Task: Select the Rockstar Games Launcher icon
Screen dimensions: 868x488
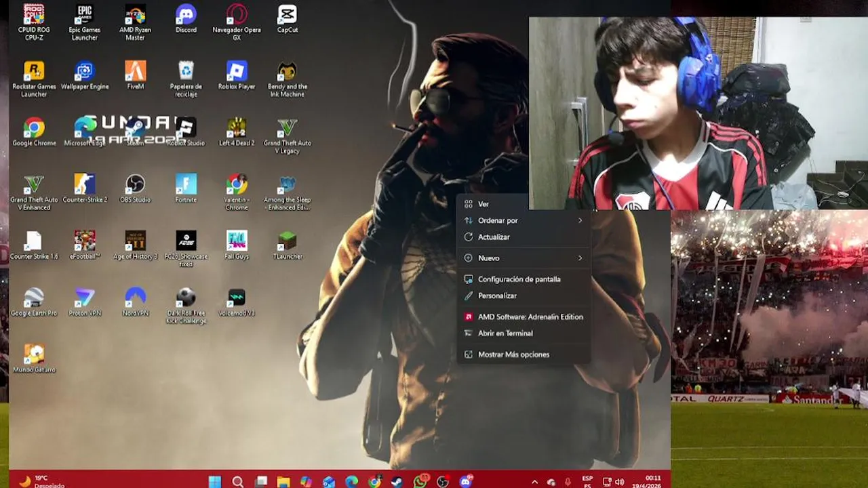Action: tap(34, 79)
